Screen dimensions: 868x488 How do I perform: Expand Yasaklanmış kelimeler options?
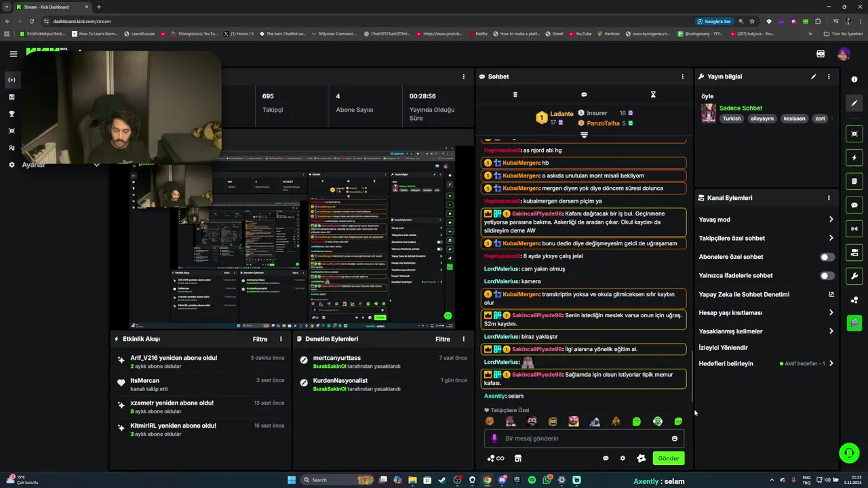(831, 331)
